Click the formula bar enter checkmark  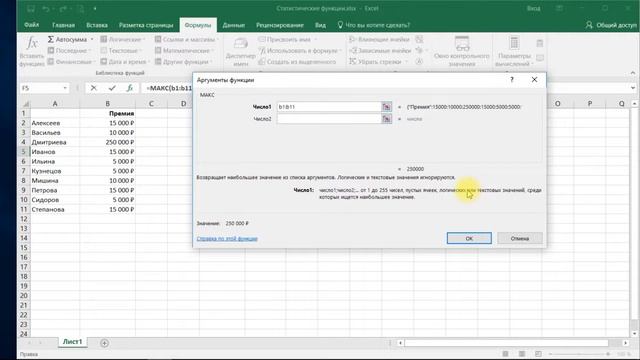click(x=112, y=88)
